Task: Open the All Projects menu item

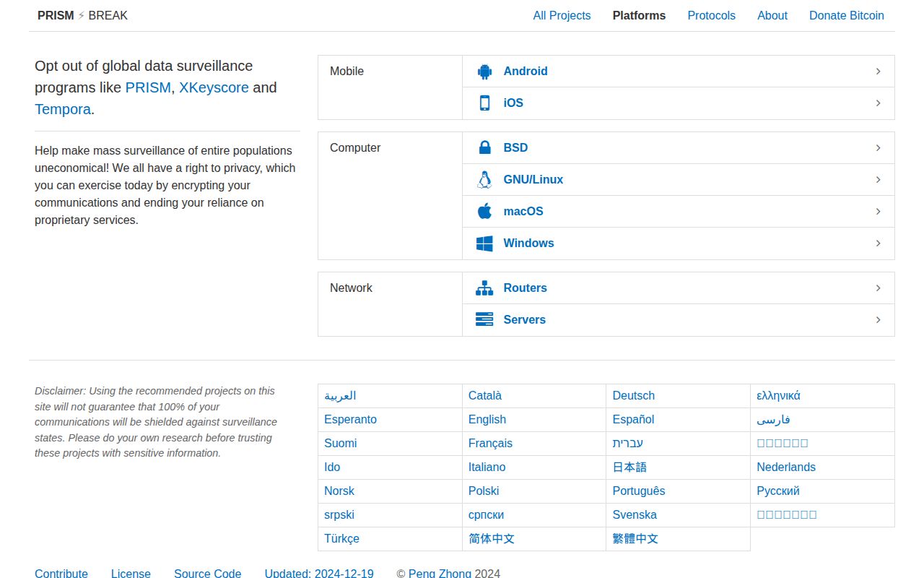Action: point(562,16)
